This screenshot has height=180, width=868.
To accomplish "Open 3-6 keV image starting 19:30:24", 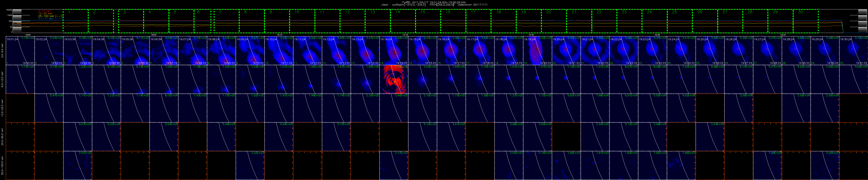I will pyautogui.click(x=853, y=51).
